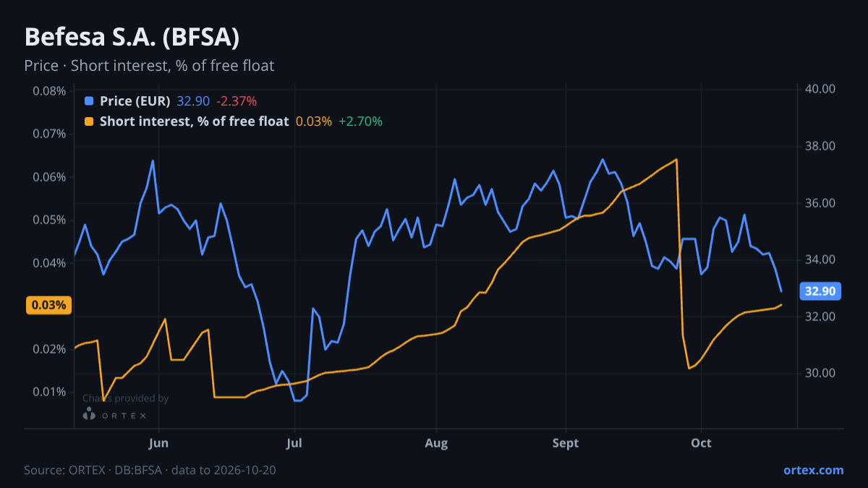Click the orange 0.03% left-axis marker badge
The image size is (868, 488).
(49, 305)
